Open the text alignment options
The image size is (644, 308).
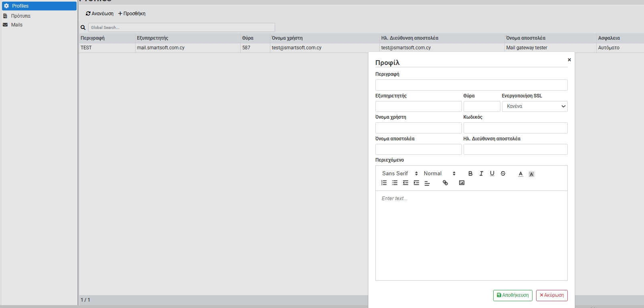[427, 183]
